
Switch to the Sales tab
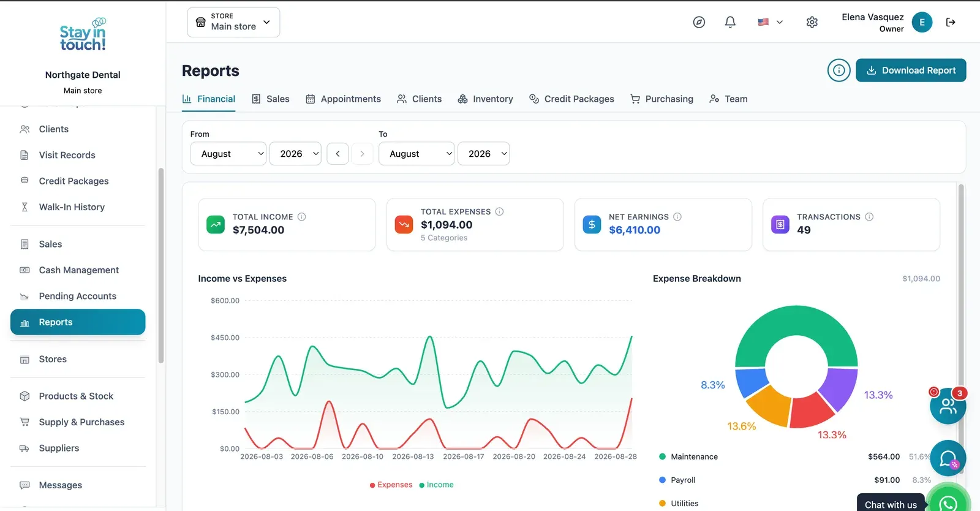[x=271, y=99]
